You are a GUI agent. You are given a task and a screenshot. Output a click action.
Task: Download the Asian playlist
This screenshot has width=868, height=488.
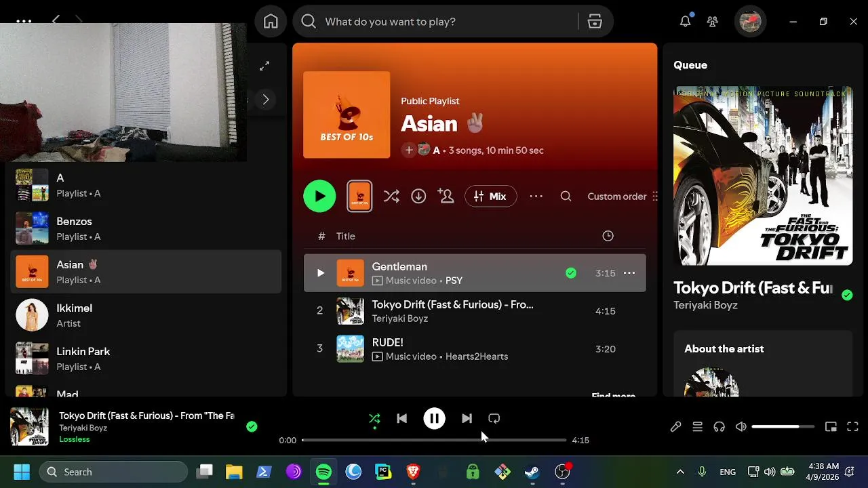pos(418,197)
